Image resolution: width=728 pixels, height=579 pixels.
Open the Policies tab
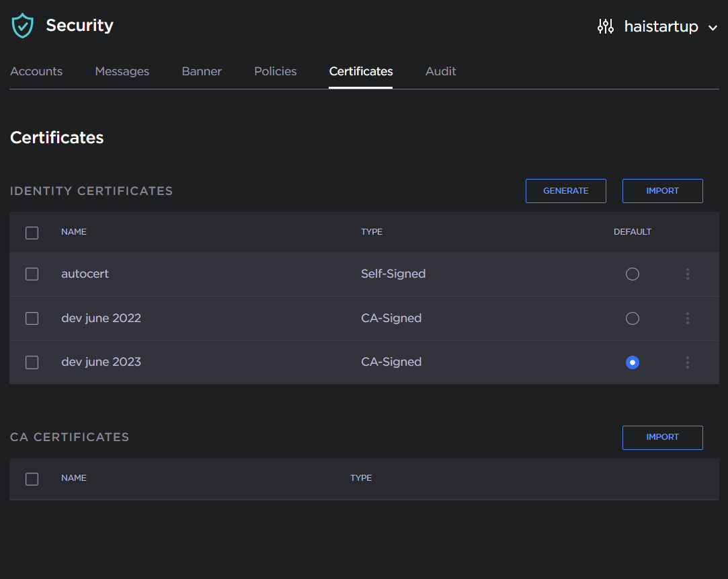coord(275,71)
